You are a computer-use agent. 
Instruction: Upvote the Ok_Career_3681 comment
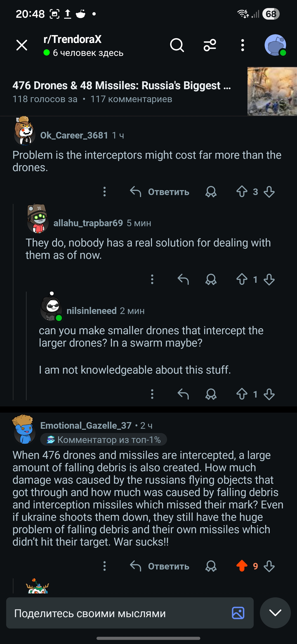tap(242, 192)
